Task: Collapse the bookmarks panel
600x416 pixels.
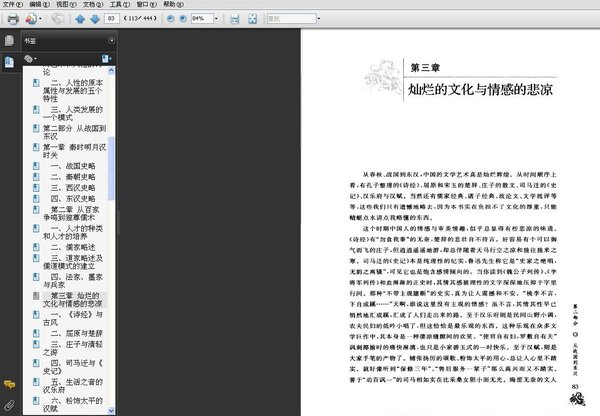Action: tap(111, 41)
